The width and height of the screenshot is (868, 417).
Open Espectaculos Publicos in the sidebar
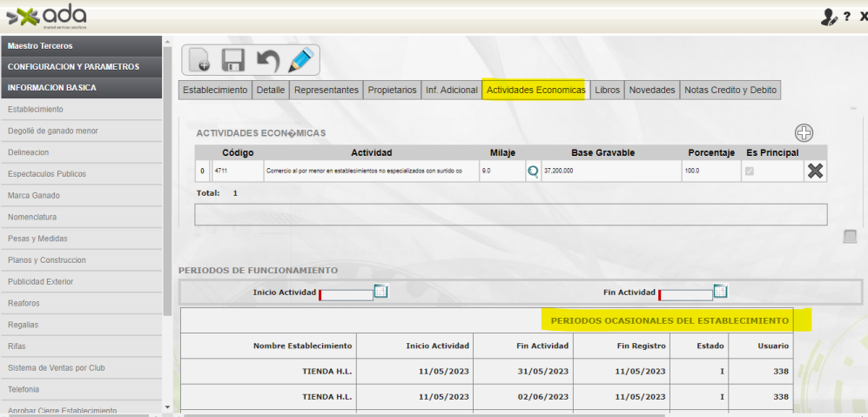point(47,174)
